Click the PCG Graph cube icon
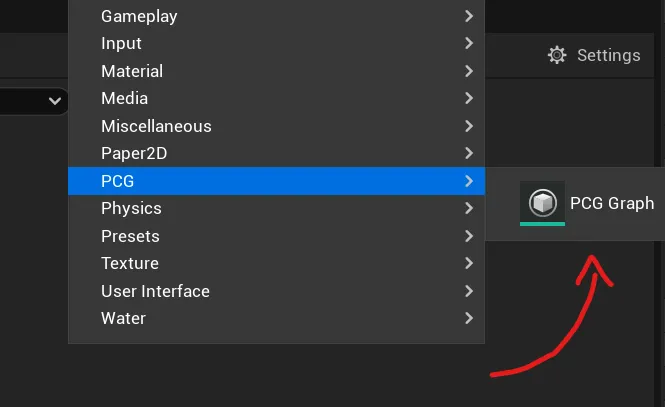 click(x=542, y=203)
